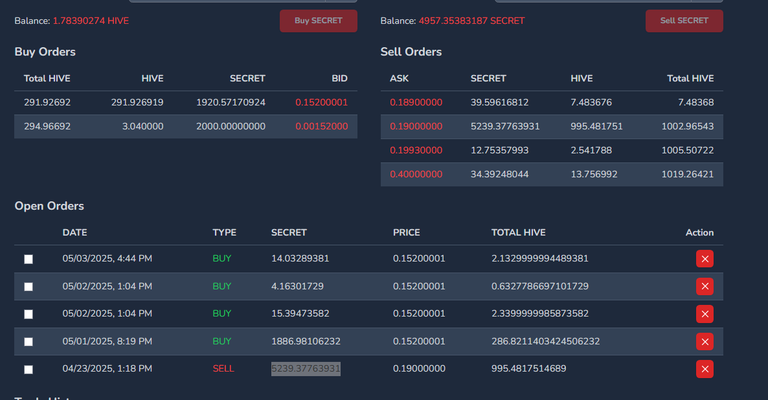Pick the ask price 0.40000000
The height and width of the screenshot is (400, 768).
coord(416,174)
